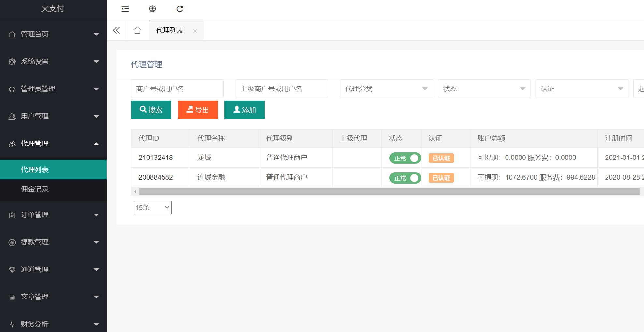Toggle status switch for agent 龙城

coord(405,158)
